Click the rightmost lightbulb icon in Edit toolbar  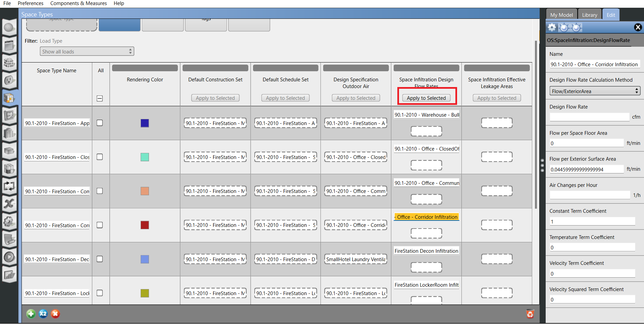(577, 27)
